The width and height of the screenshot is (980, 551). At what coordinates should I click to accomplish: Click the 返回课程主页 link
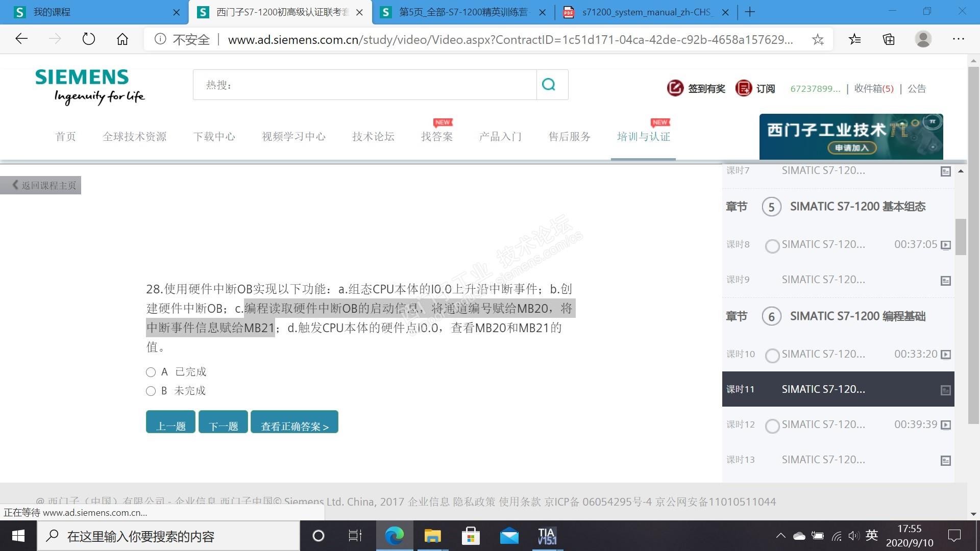pos(43,185)
